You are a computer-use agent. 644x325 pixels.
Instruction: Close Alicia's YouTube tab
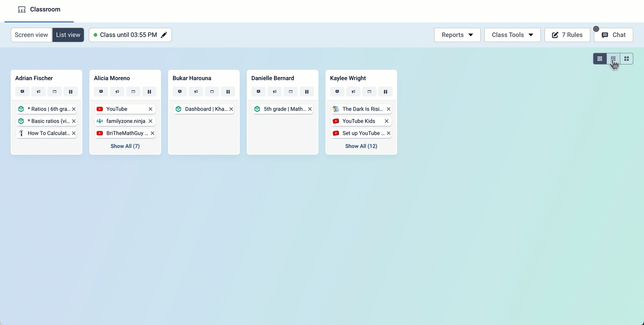coord(150,109)
